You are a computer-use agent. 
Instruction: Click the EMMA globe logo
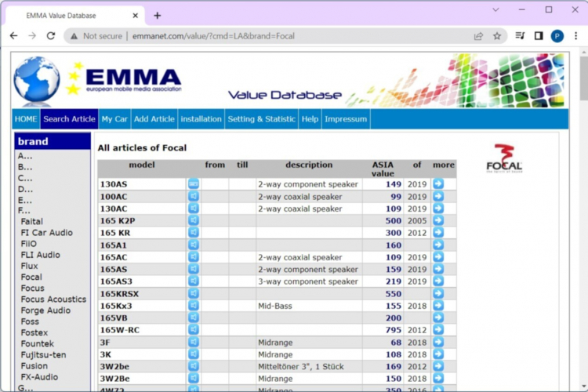pos(36,81)
